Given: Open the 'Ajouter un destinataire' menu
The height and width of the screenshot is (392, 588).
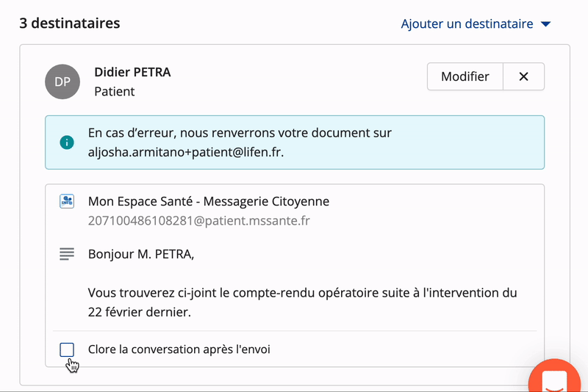Looking at the screenshot, I should click(x=467, y=24).
